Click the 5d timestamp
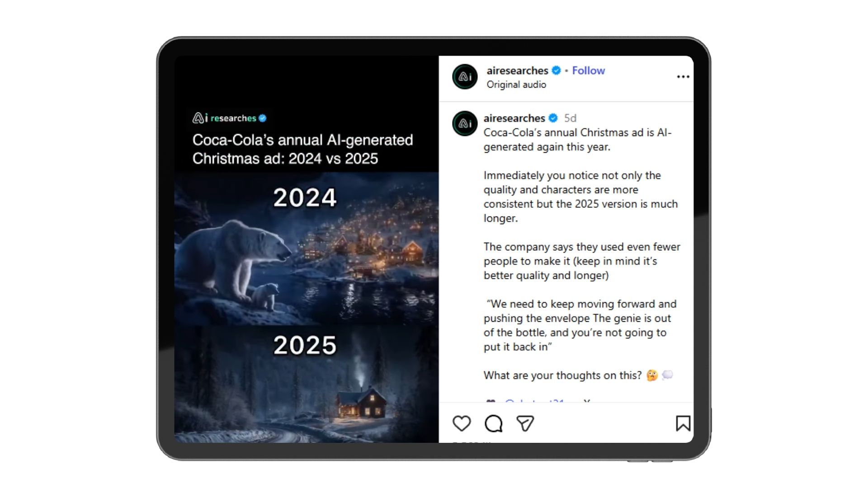Screen dimensions: 868x488 pyautogui.click(x=570, y=118)
